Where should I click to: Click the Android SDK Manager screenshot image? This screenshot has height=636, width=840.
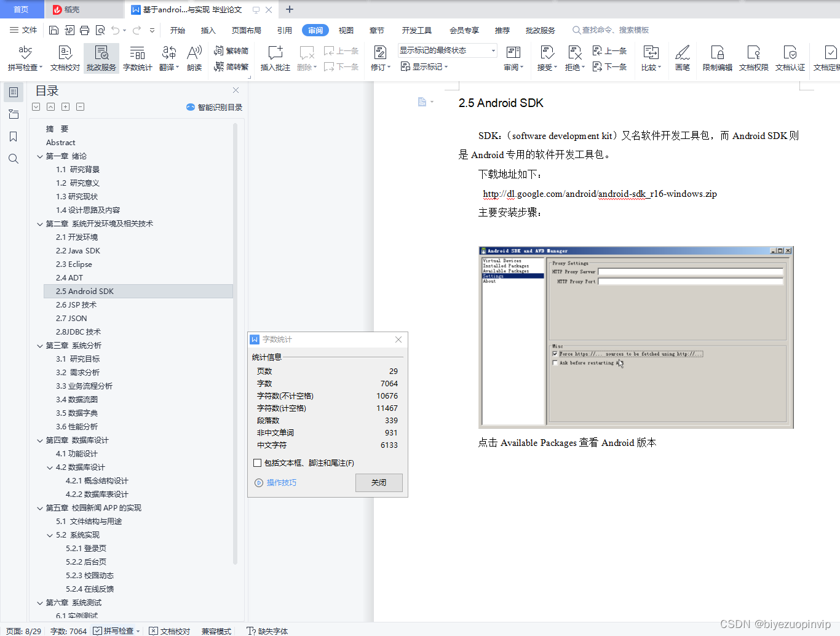636,337
